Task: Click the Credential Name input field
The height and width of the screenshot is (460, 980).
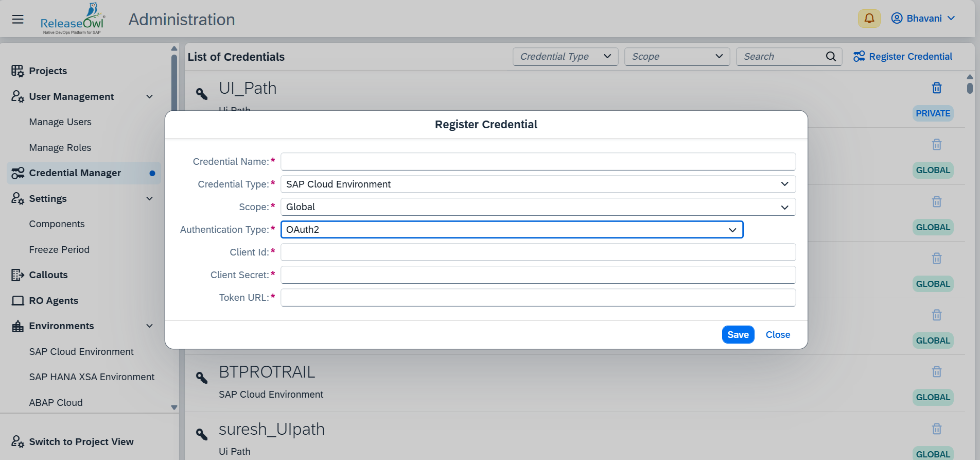Action: [538, 162]
